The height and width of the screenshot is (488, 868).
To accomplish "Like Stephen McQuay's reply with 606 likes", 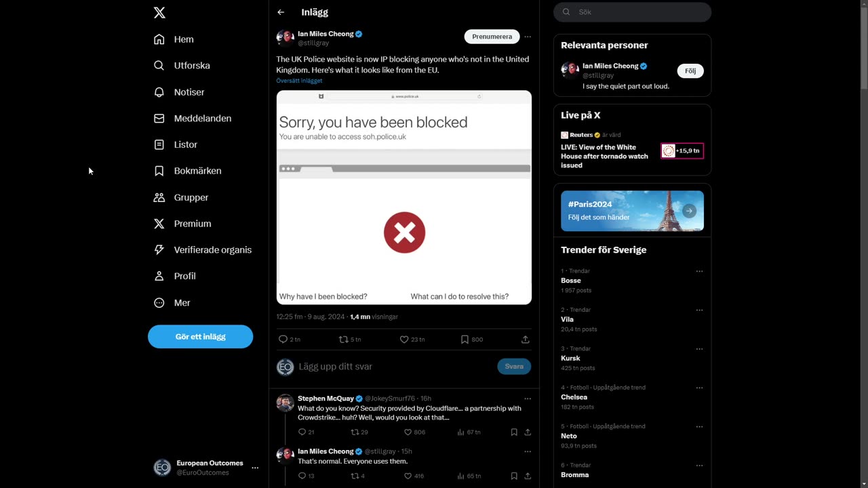I will (x=408, y=432).
